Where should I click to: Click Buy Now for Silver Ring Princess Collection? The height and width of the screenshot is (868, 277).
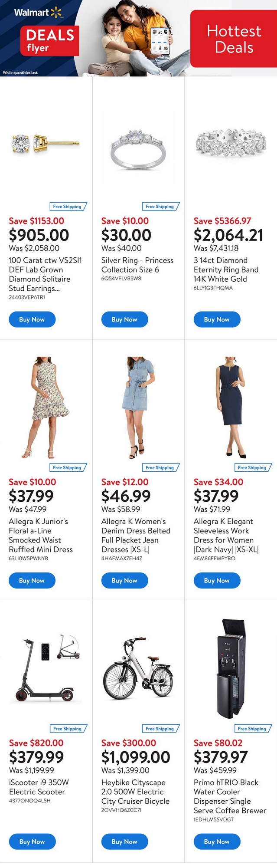point(124,319)
